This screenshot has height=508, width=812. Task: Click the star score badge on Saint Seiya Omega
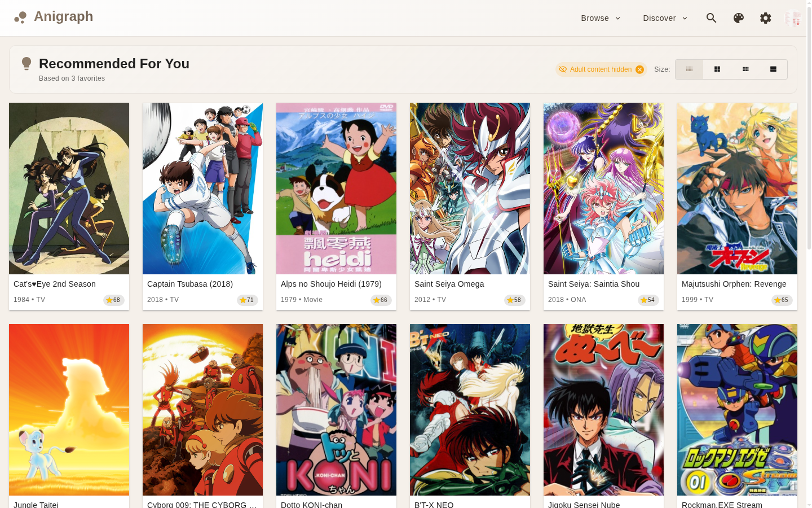(x=514, y=300)
